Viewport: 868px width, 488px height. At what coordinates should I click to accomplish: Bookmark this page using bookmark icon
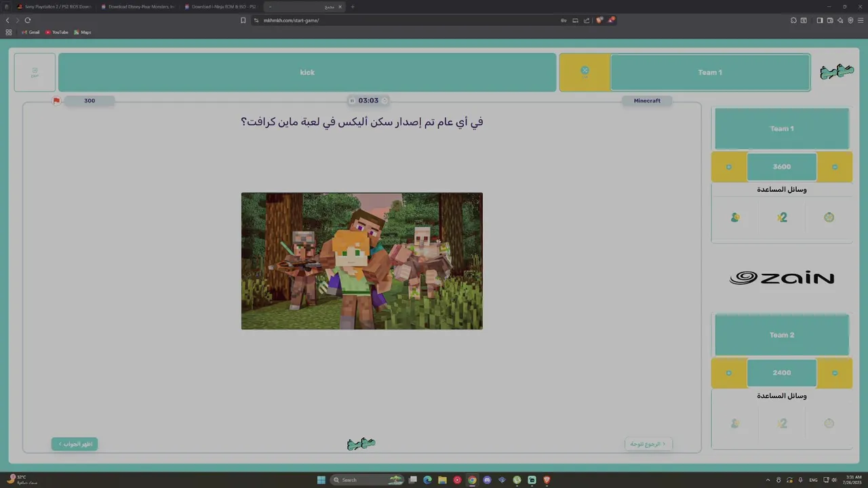point(243,20)
